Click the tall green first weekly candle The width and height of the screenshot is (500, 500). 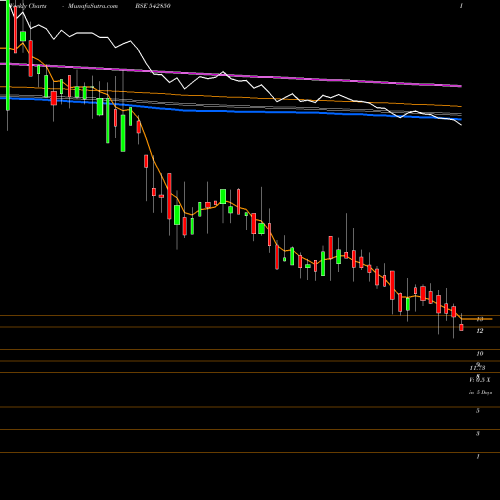coord(8,55)
